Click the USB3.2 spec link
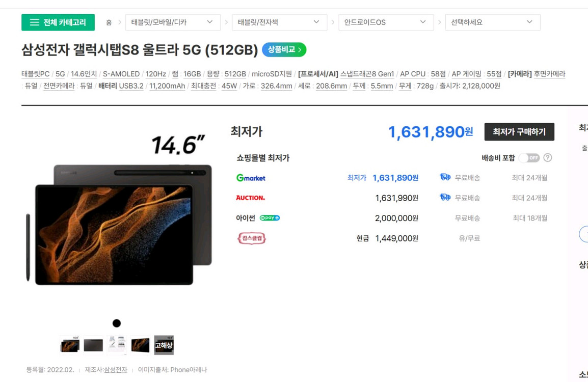Viewport: 588px width, 382px height. click(x=131, y=86)
